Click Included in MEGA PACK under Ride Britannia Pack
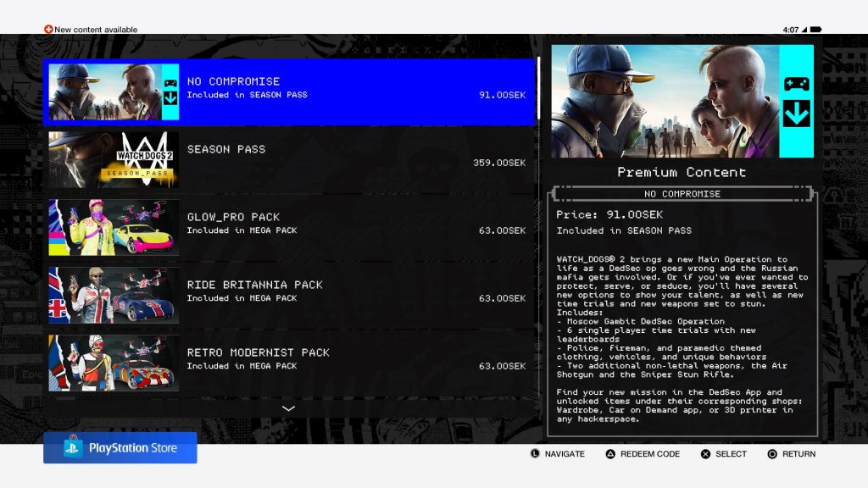868x488 pixels. (x=242, y=298)
